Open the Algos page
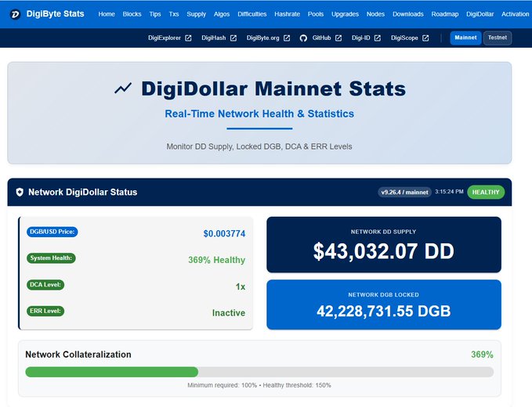The image size is (532, 407). [x=222, y=14]
